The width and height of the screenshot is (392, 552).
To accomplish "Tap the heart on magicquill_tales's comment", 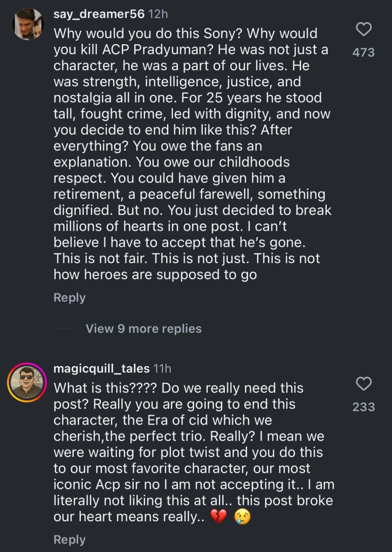I will click(x=365, y=383).
